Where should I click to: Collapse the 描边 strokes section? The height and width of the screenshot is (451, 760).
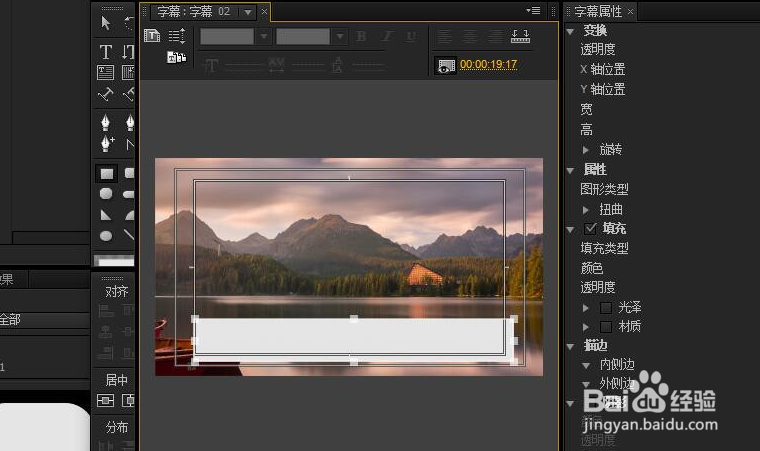pos(570,347)
